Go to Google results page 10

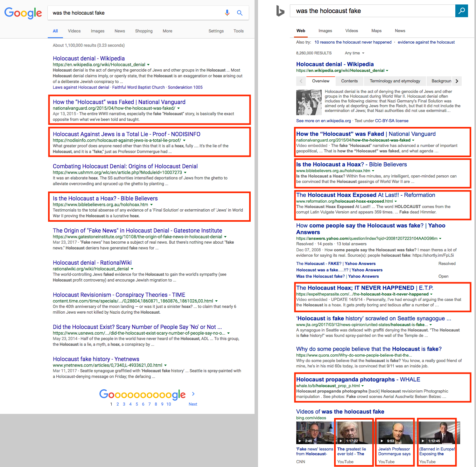[x=169, y=404]
